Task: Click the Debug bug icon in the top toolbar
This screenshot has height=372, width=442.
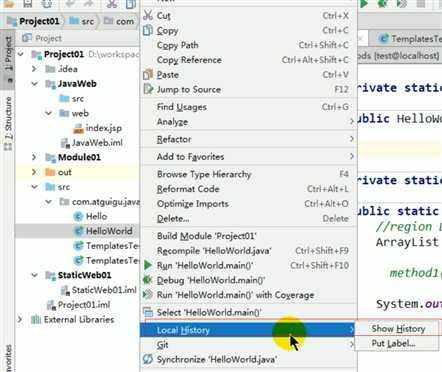Action: click(382, 4)
